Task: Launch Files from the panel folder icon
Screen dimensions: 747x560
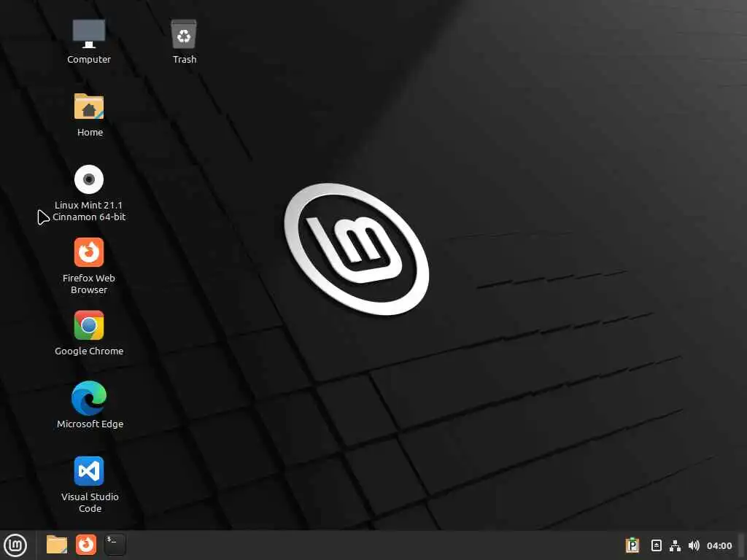Action: pos(57,545)
